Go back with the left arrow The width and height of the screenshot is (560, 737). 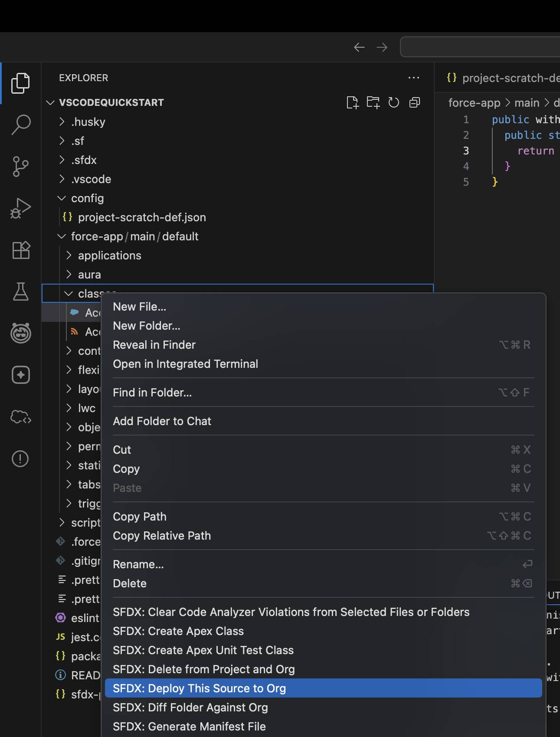(359, 47)
